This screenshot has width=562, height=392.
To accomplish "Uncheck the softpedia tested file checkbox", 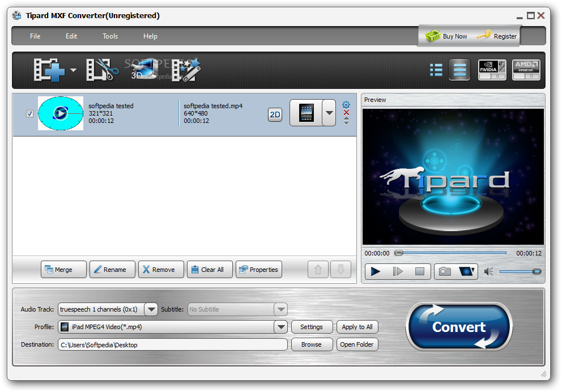I will [30, 114].
